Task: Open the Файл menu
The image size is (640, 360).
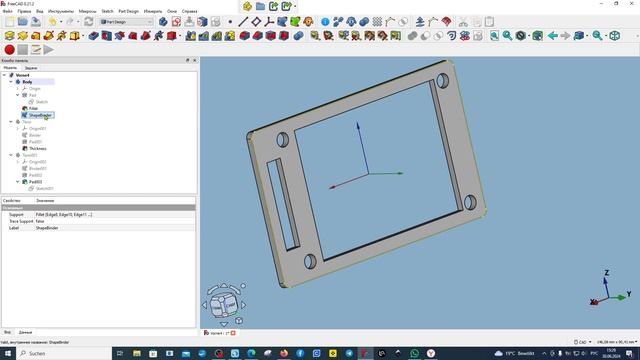Action: click(7, 11)
